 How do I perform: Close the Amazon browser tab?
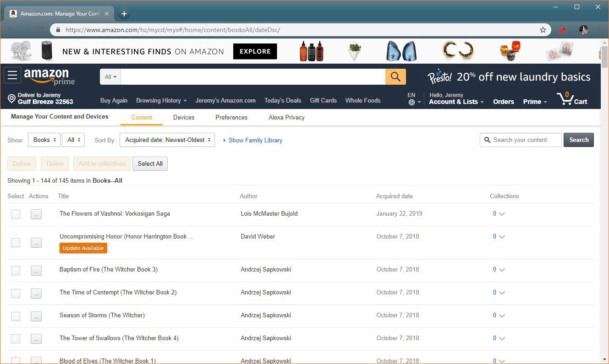coord(107,14)
